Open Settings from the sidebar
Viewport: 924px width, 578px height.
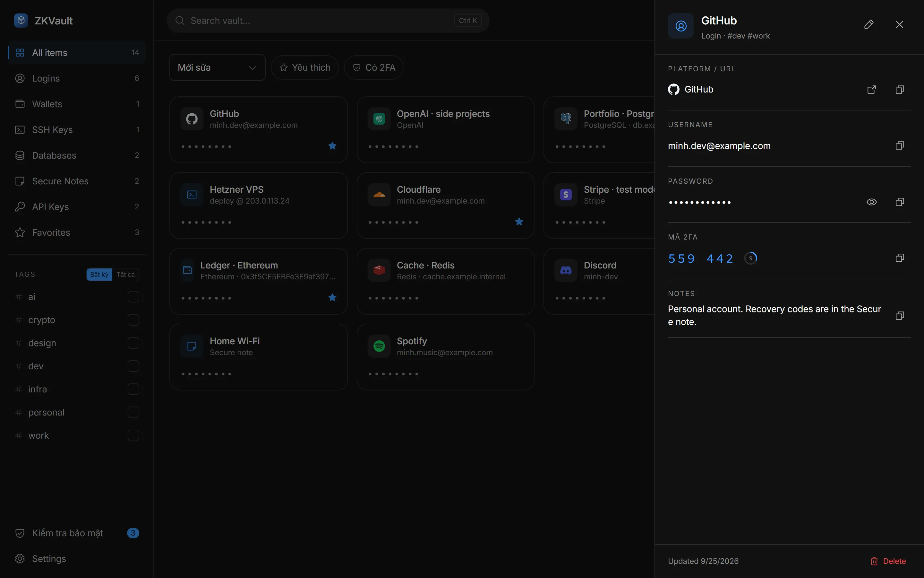[x=76, y=558]
